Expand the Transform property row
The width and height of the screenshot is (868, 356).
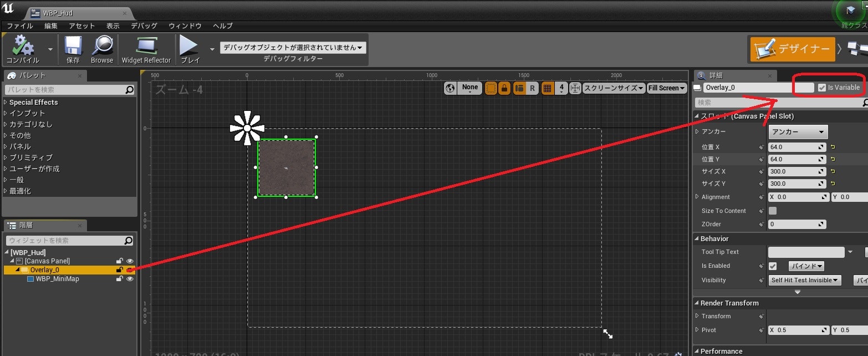pyautogui.click(x=697, y=316)
